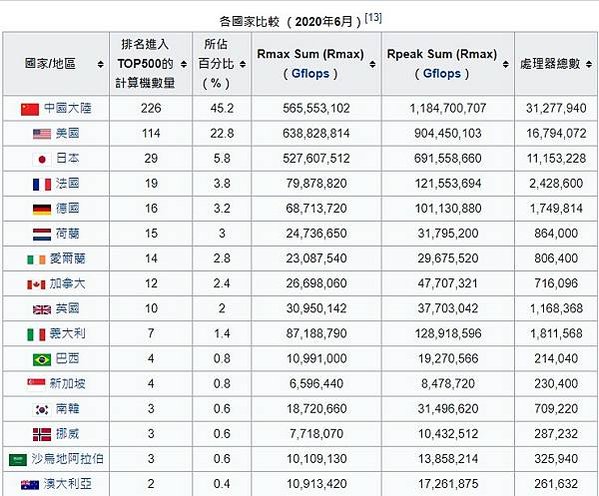Click the Brazil flag icon

(x=42, y=360)
